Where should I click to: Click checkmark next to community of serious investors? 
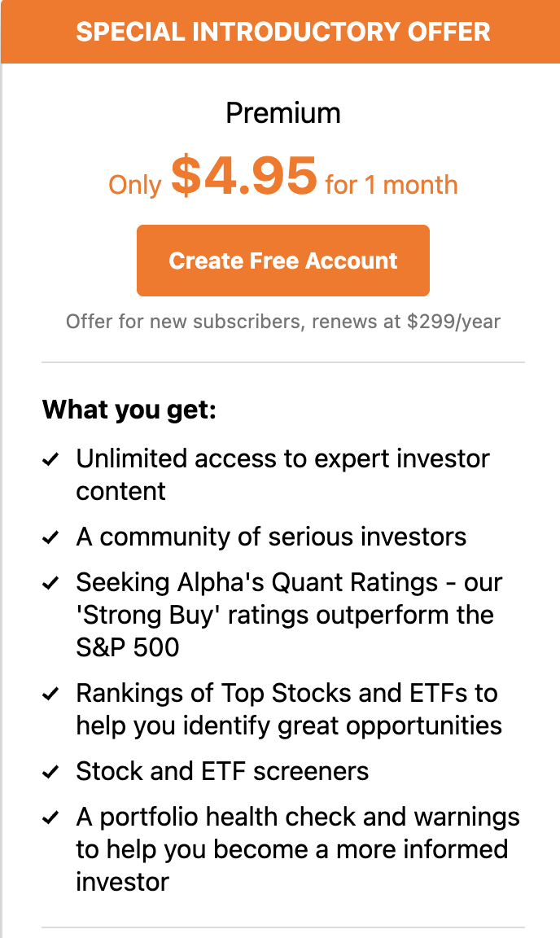(x=50, y=537)
